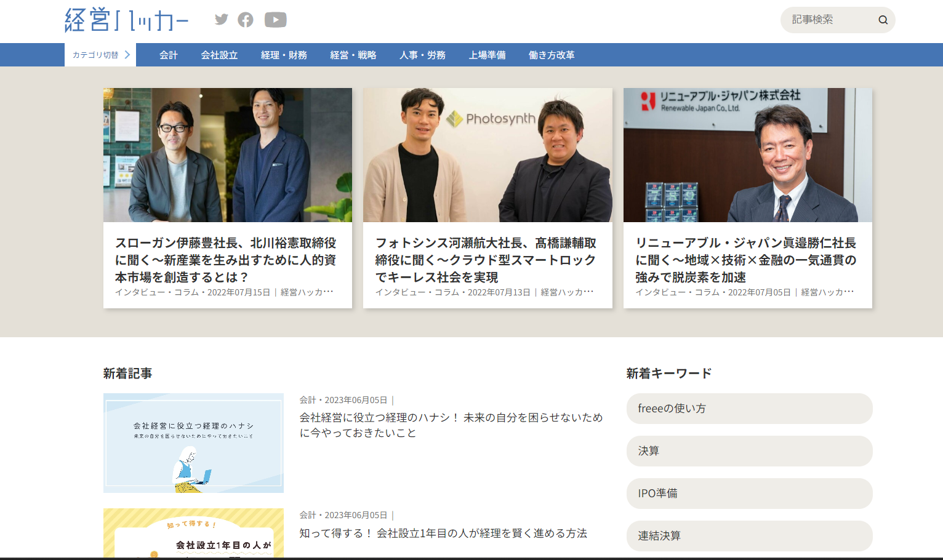Click the 新着キーワード section heading
This screenshot has height=560, width=943.
(x=669, y=374)
